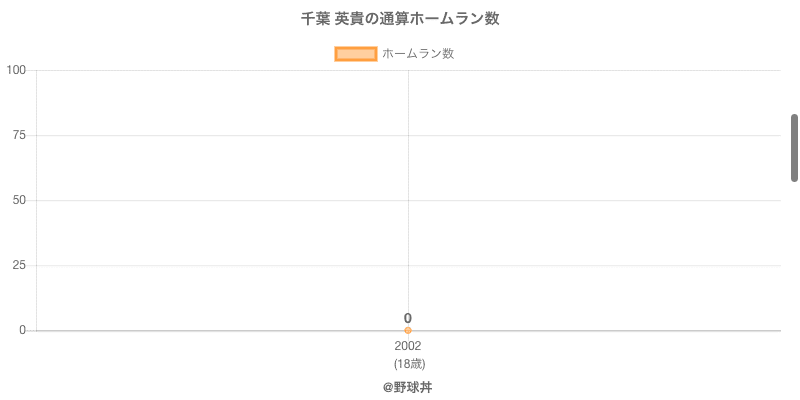Screen dimensions: 800x400
Task: Click the 25 y-axis tick label
Action: (19, 265)
